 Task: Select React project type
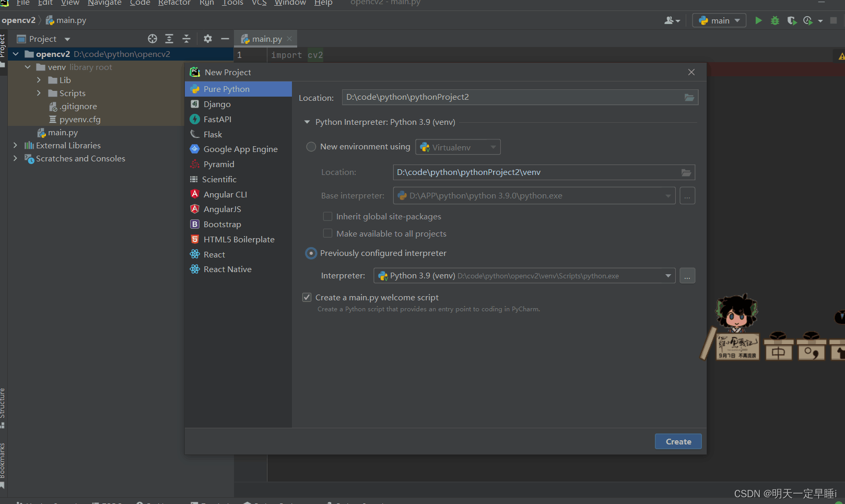click(x=238, y=255)
